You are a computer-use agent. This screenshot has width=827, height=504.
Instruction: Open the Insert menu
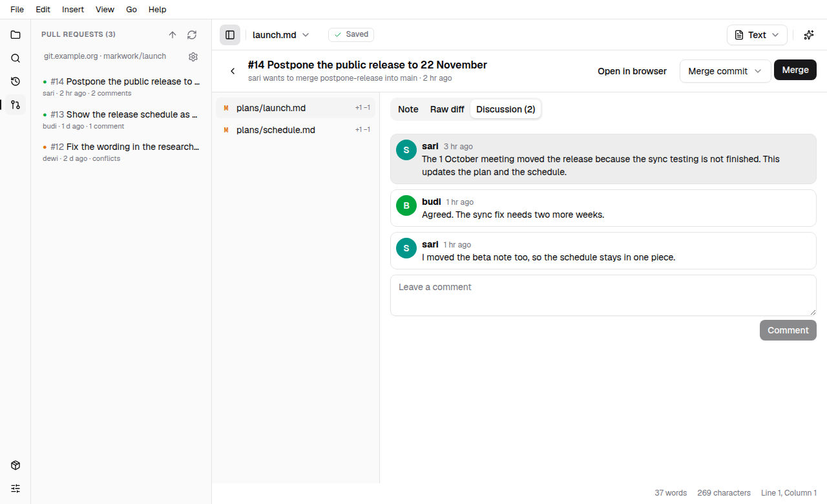pyautogui.click(x=73, y=10)
